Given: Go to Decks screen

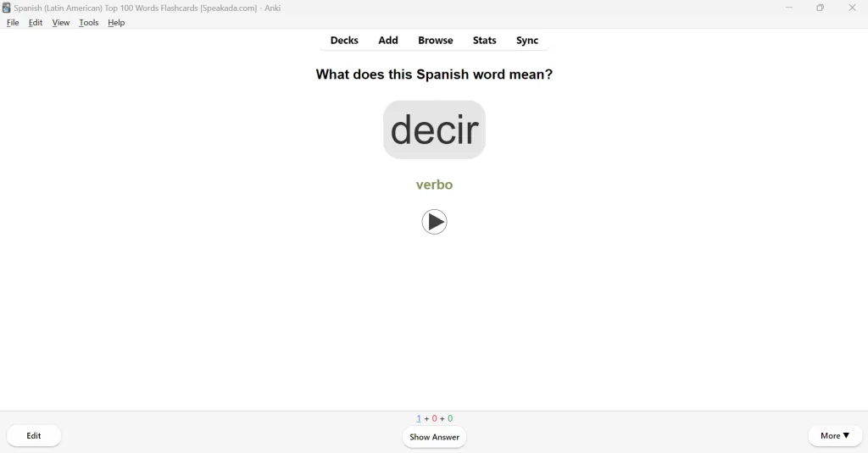Looking at the screenshot, I should (344, 41).
